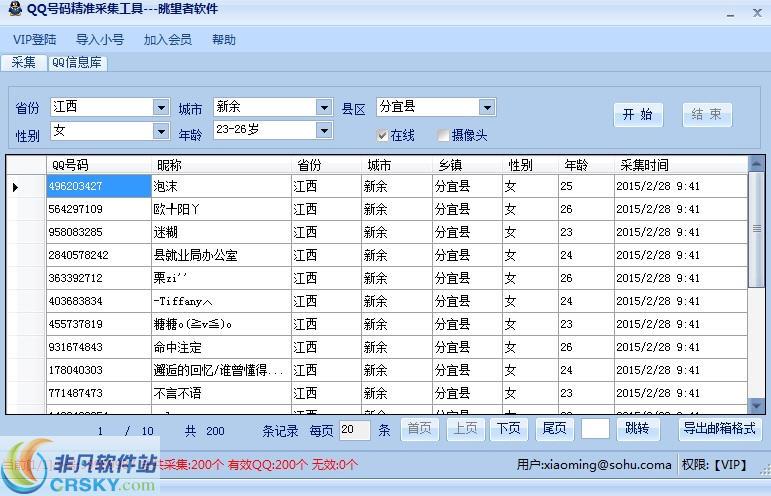Click the table scrollbar down arrow
The width and height of the screenshot is (771, 496).
(x=756, y=406)
